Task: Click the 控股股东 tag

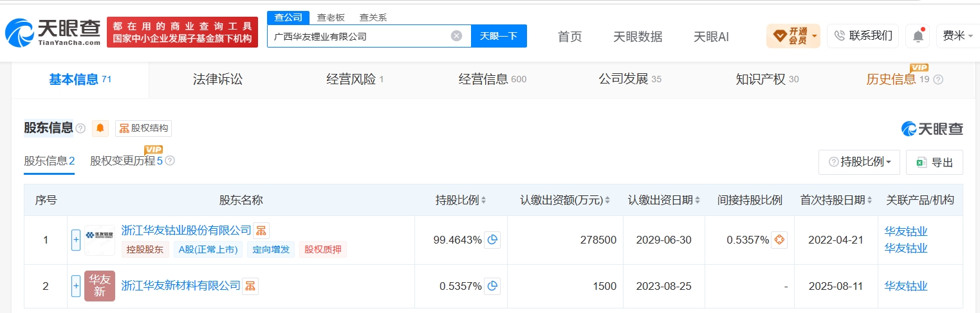Action: point(145,249)
